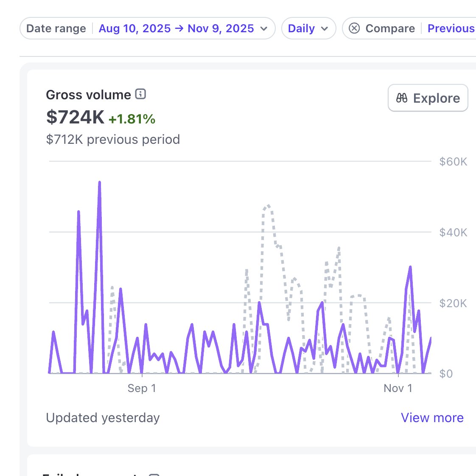Click the info icon next to Failed payments
476x476 pixels.
click(154, 474)
